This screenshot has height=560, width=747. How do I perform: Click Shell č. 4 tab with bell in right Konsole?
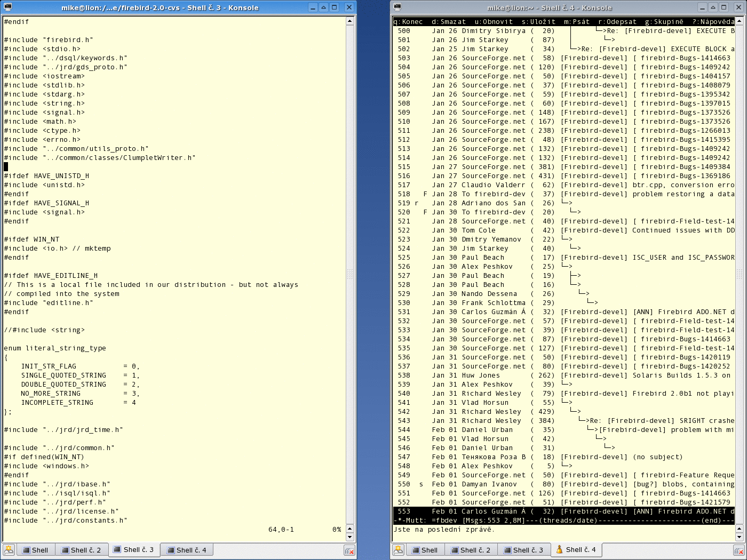[576, 549]
